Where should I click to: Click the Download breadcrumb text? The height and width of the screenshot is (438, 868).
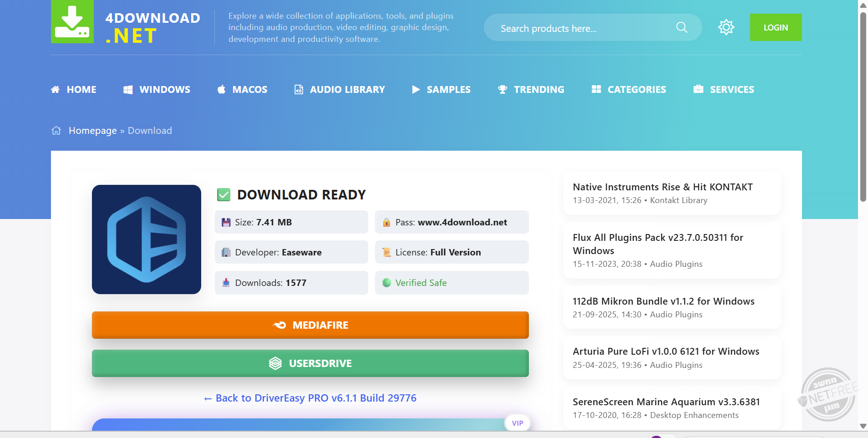[150, 131]
